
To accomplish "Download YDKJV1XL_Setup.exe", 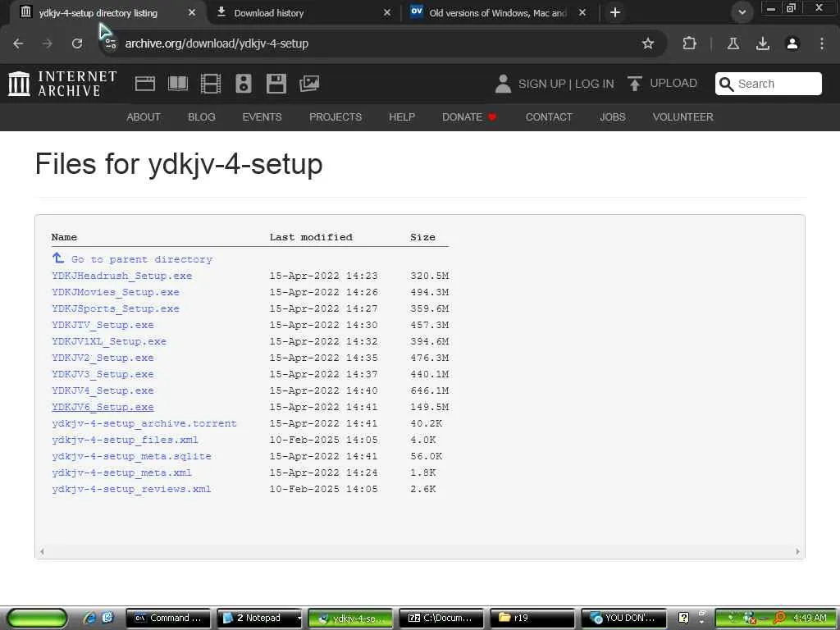I will [109, 341].
